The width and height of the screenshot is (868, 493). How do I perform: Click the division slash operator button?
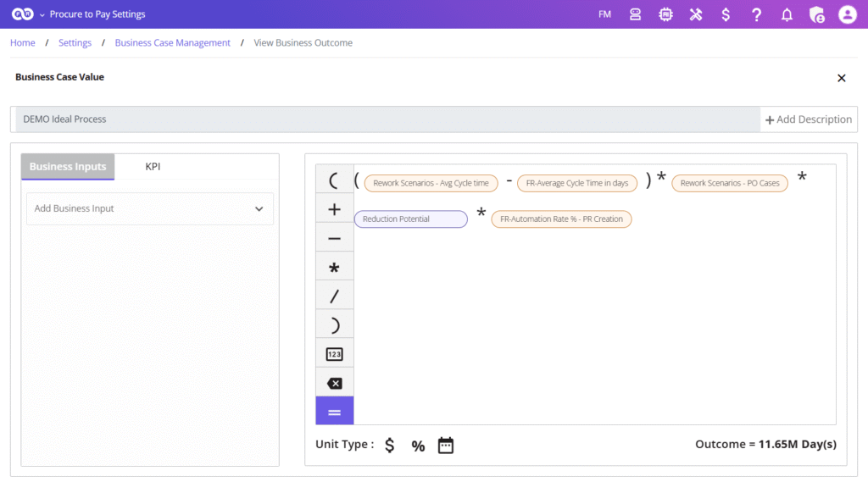coord(334,296)
